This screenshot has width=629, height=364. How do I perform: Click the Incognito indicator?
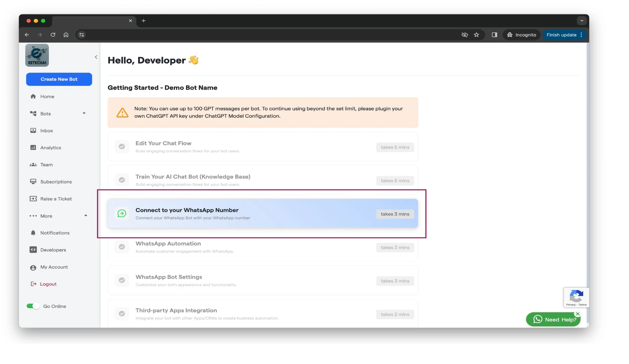[521, 35]
